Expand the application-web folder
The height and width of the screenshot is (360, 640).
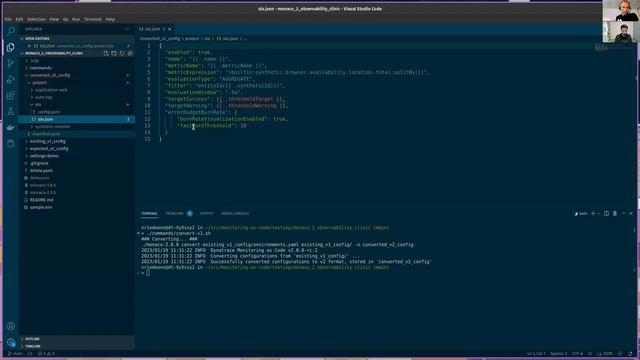coord(51,90)
